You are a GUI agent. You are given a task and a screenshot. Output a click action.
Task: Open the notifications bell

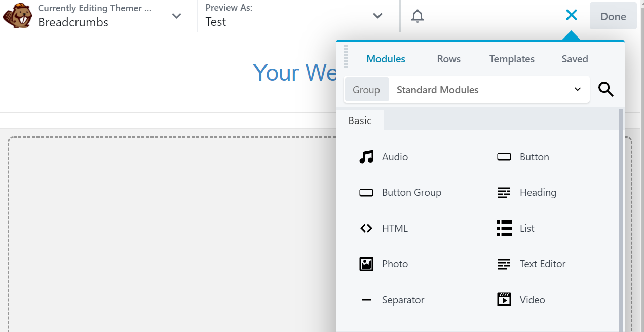tap(417, 16)
